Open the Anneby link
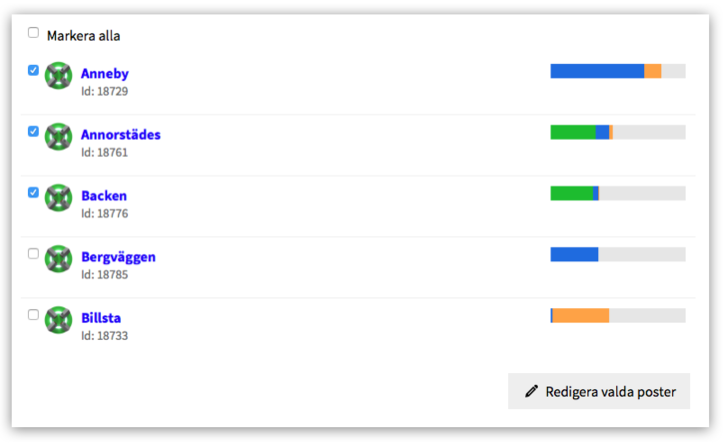Screen dimensions: 728x447 [x=105, y=74]
